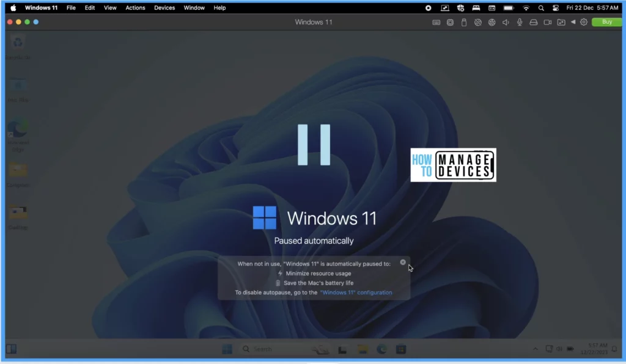626x364 pixels.
Task: Click the CPU chip icon in toolbar
Action: pos(450,23)
